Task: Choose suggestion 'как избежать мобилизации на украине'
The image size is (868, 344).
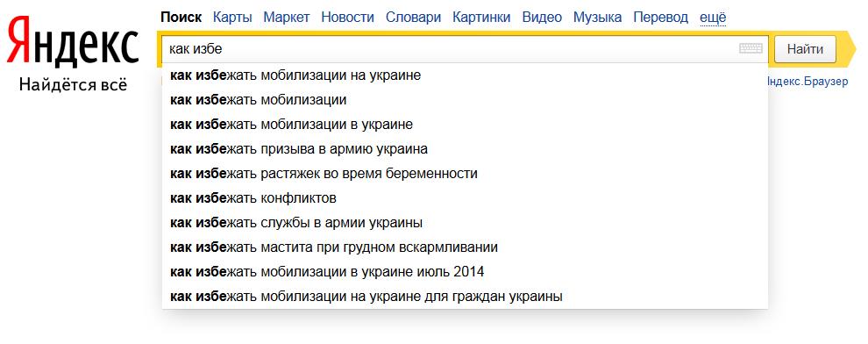Action: click(x=465, y=75)
